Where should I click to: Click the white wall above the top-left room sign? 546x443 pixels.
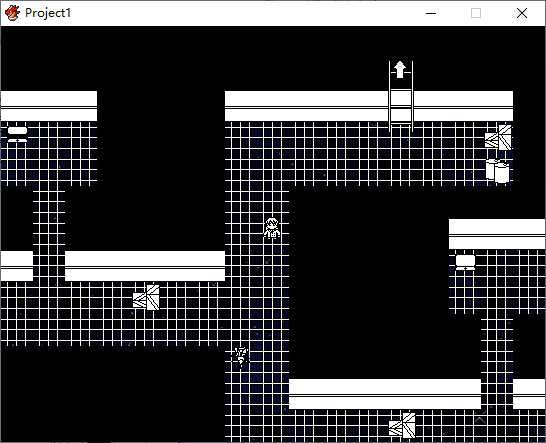pos(49,106)
